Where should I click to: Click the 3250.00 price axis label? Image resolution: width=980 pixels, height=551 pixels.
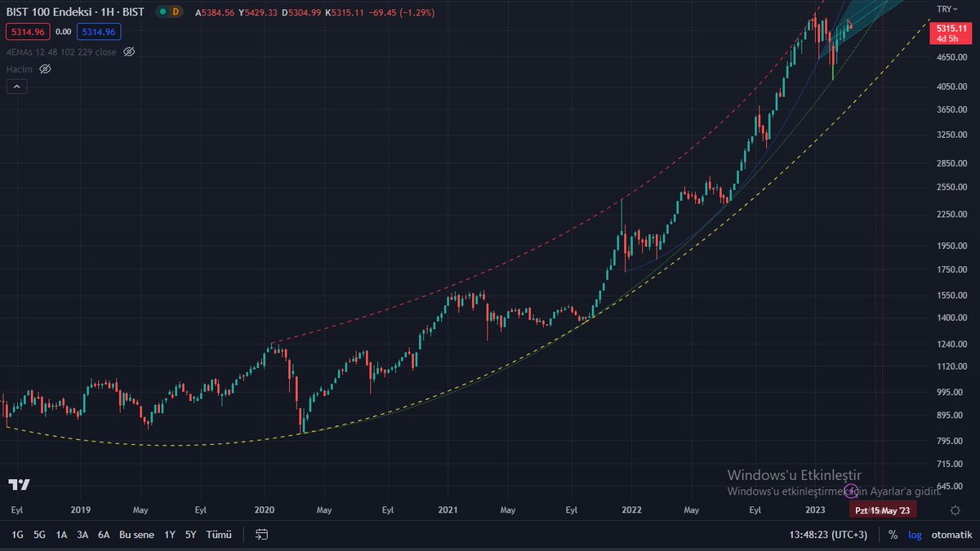pyautogui.click(x=952, y=135)
